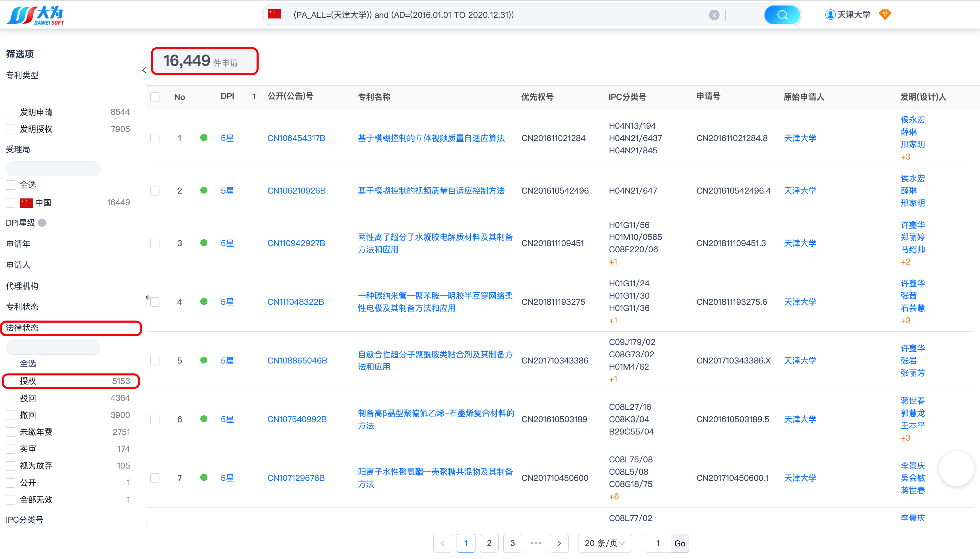This screenshot has width=980, height=559.
Task: Toggle the select-all checkbox in table header
Action: tap(155, 97)
